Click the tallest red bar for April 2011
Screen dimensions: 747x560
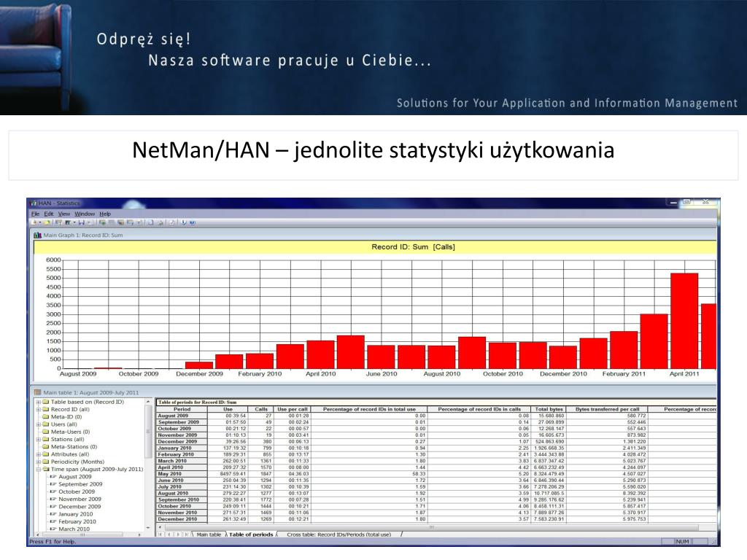(684, 321)
